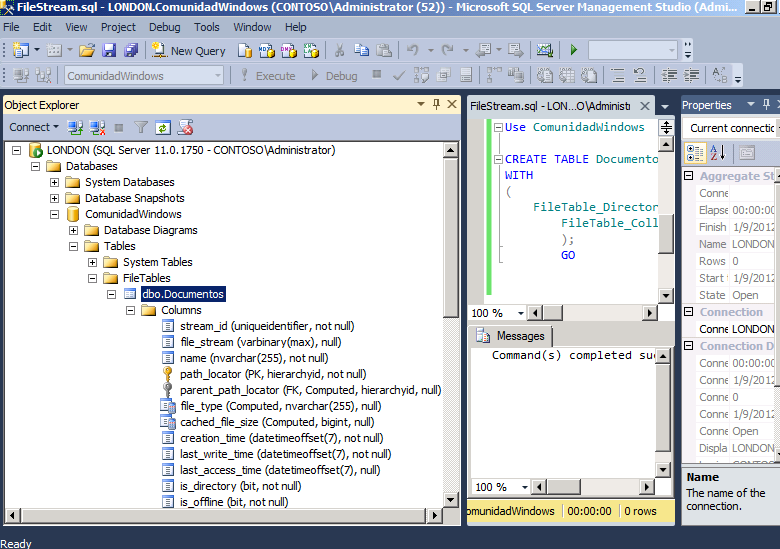Viewport: 780px width, 549px height.
Task: Expand the System Databases node
Action: click(x=55, y=182)
